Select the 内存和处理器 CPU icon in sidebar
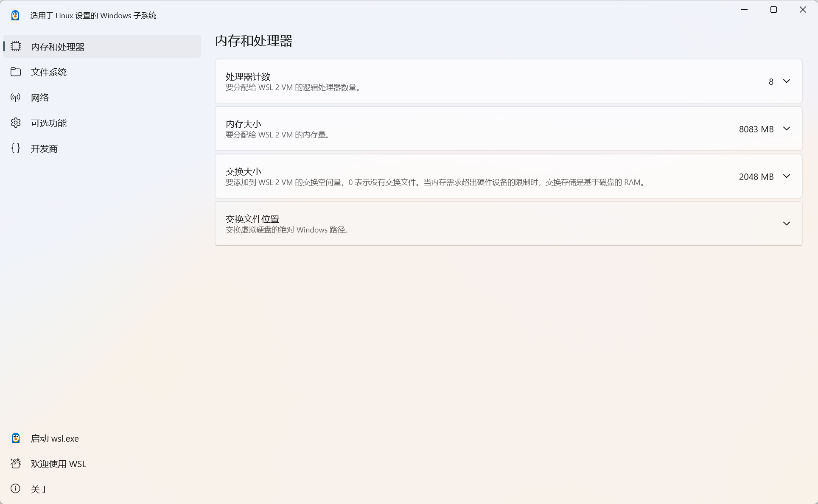 (x=16, y=46)
